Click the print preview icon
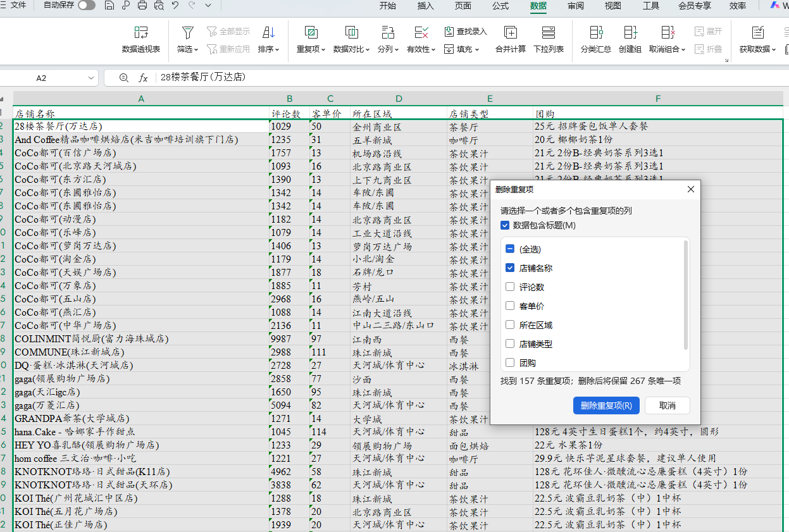Viewport: 789px width, 532px height. click(x=158, y=6)
